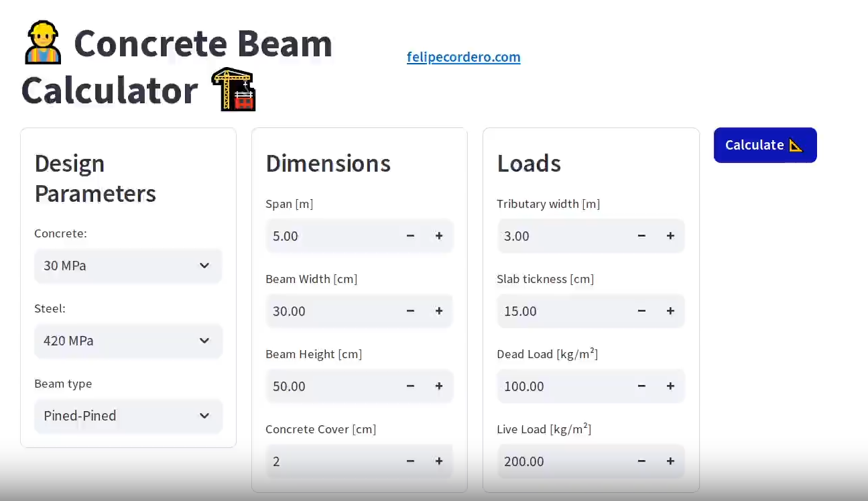Increase the Span value

click(x=439, y=235)
